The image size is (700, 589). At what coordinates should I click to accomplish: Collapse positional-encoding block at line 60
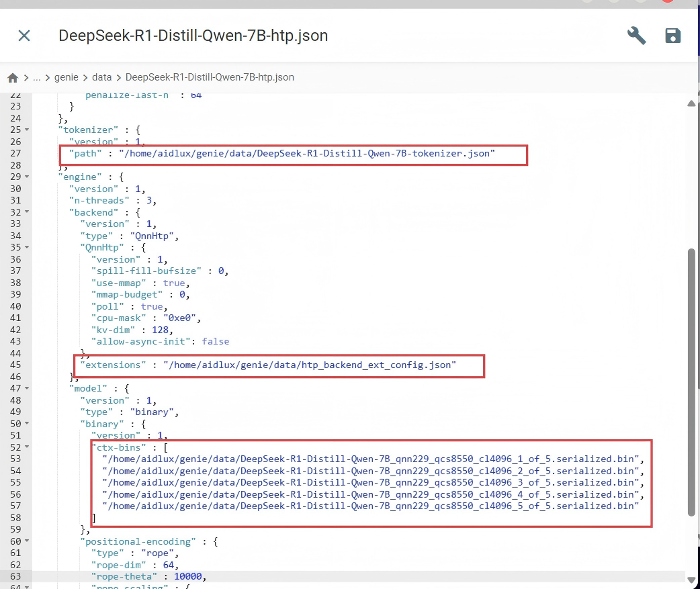[x=27, y=541]
